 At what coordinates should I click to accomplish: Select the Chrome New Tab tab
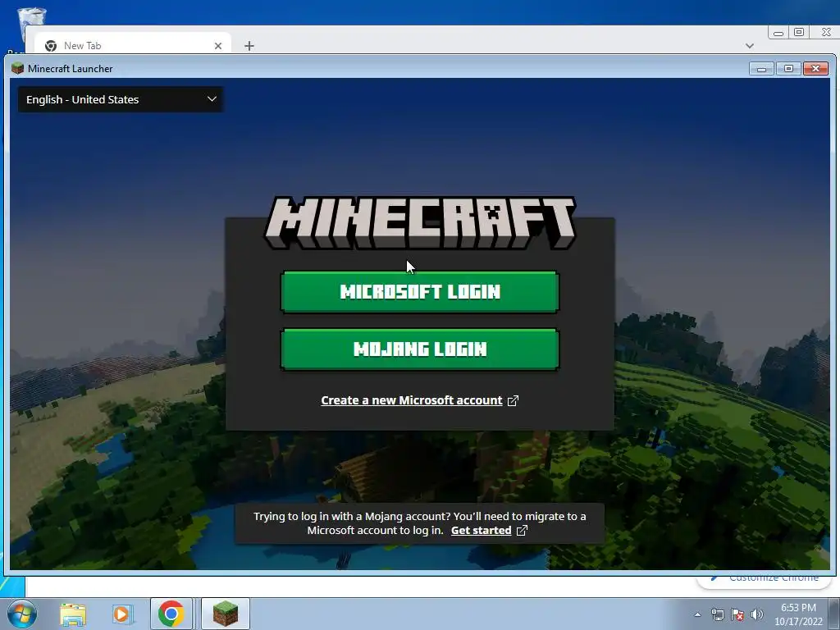point(133,46)
